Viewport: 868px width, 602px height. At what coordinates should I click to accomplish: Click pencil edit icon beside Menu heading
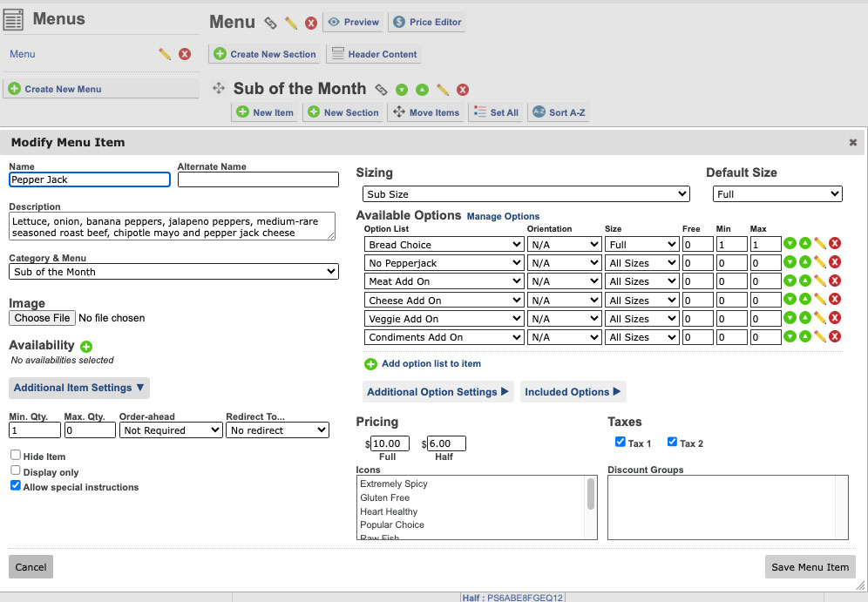(x=290, y=23)
